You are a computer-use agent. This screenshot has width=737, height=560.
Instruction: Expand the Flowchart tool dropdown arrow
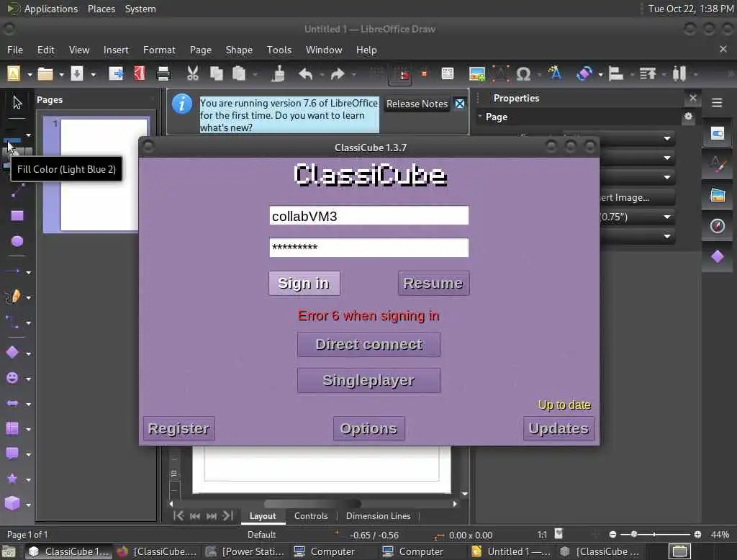click(x=28, y=429)
